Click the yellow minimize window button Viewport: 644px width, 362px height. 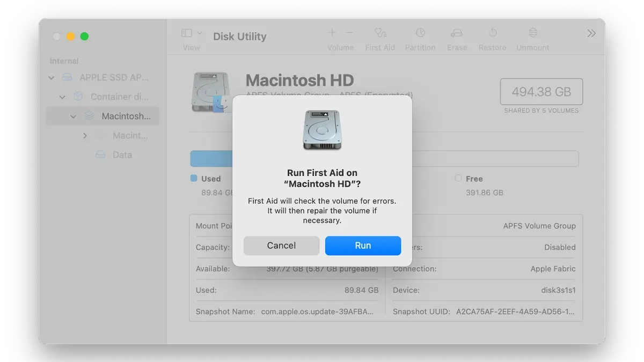[70, 36]
